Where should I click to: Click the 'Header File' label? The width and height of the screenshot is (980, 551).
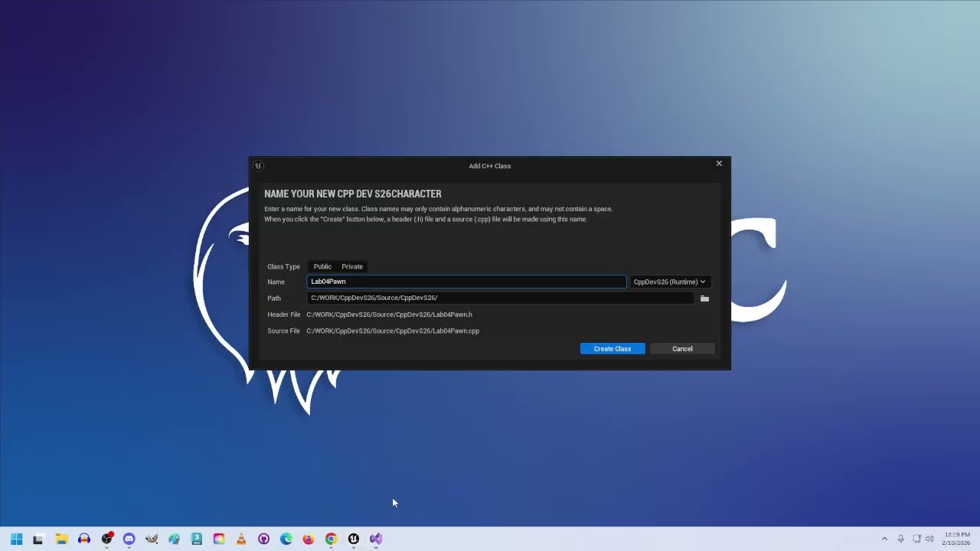click(283, 315)
